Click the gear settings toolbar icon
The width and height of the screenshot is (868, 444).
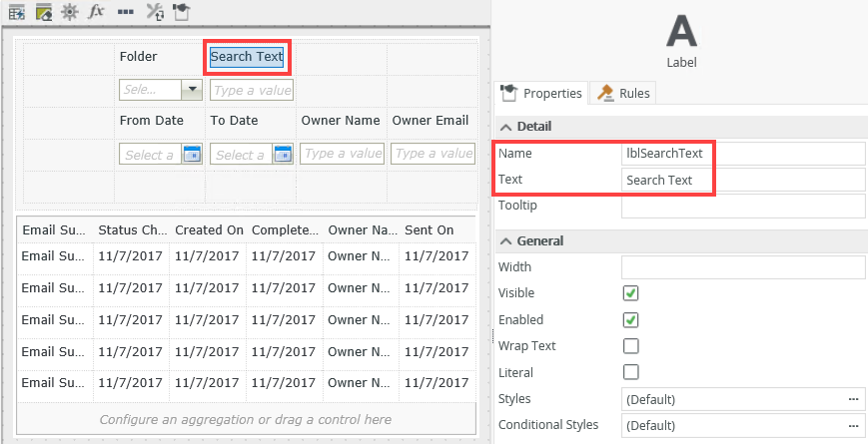click(69, 12)
